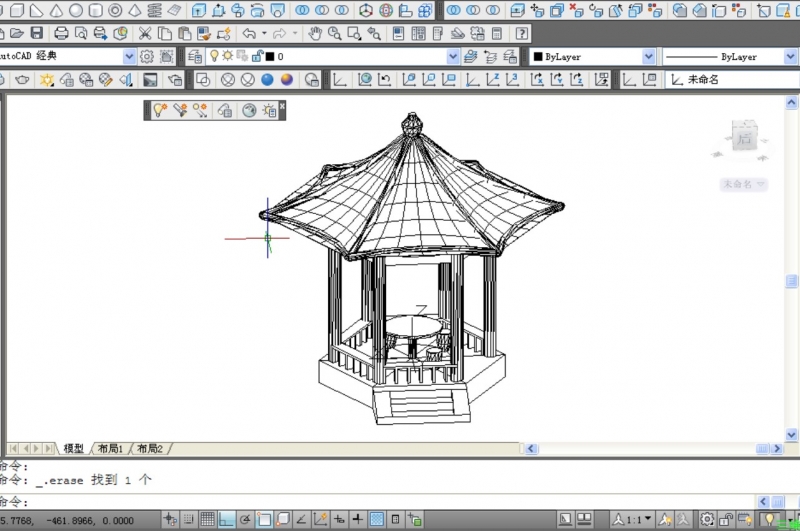
Task: Toggle 3D Object Snap in status bar
Action: [x=283, y=520]
